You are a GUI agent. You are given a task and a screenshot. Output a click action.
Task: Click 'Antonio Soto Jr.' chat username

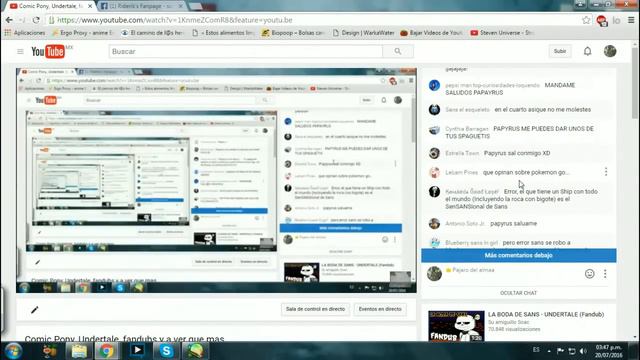click(465, 224)
